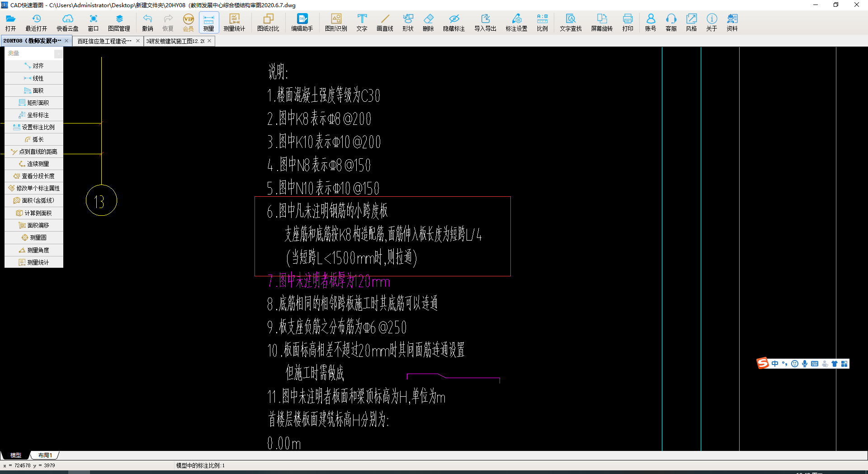Open 图形识别 shape recognition

click(x=336, y=23)
